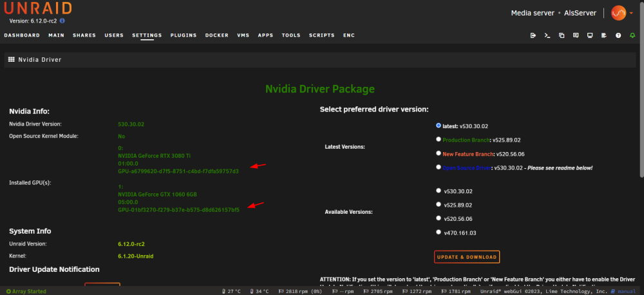Select the Open Source Driver radio option

click(x=439, y=167)
